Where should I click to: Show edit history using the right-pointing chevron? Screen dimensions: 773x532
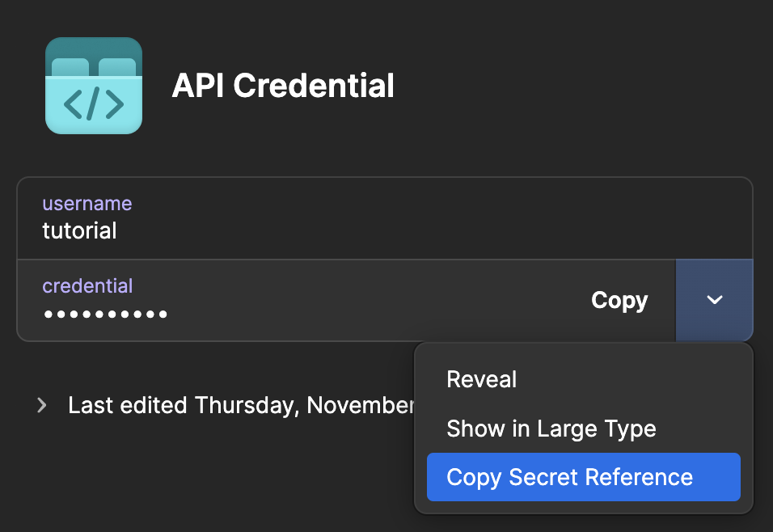[x=42, y=405]
